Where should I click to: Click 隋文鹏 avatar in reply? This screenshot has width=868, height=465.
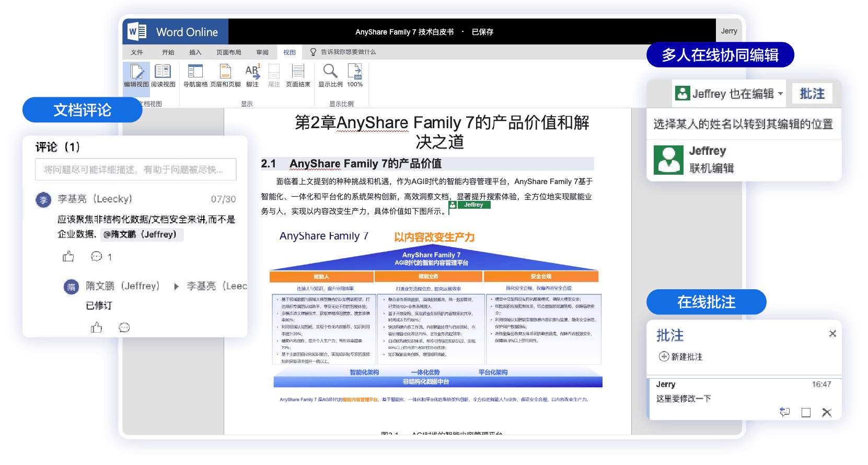pos(71,287)
